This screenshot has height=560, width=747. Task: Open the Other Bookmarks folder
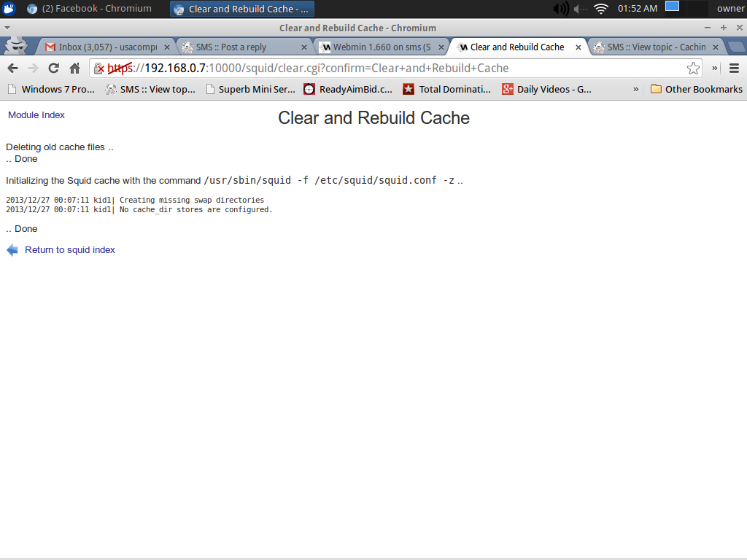point(696,89)
